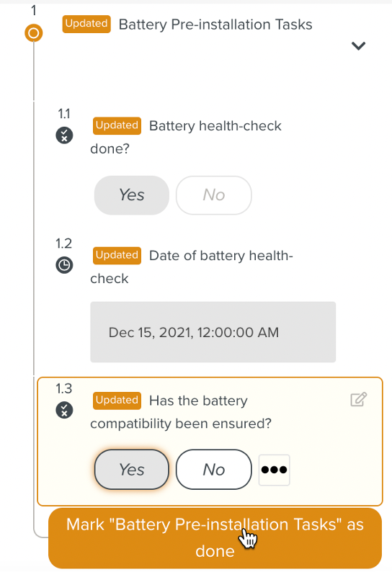Select Yes for battery health-check done
392x572 pixels.
[x=132, y=195]
